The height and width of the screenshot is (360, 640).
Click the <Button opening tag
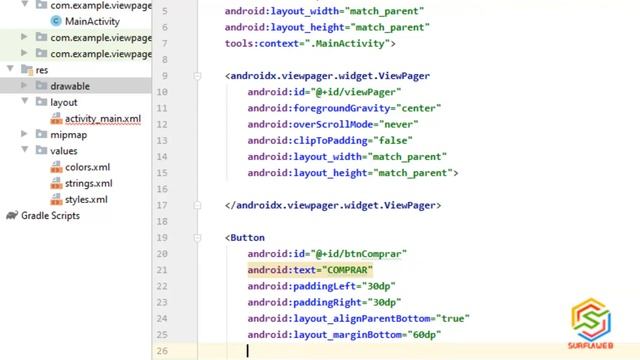coord(244,238)
